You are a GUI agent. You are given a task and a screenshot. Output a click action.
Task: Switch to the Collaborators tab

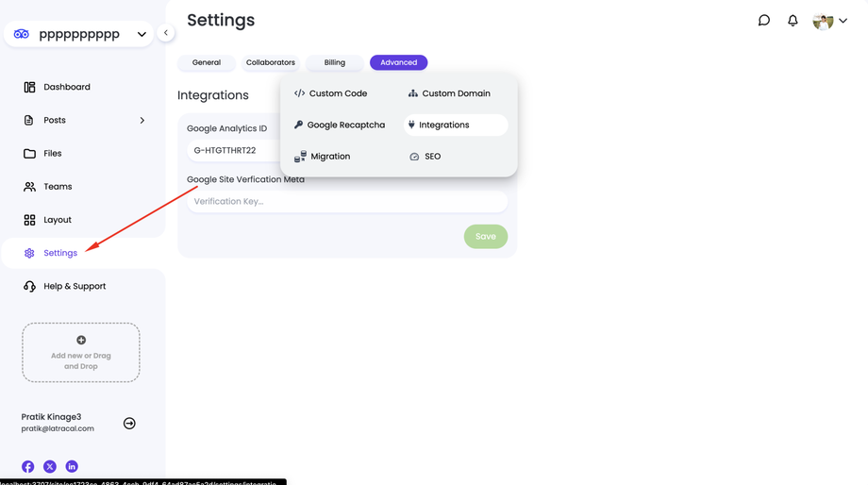pos(271,63)
